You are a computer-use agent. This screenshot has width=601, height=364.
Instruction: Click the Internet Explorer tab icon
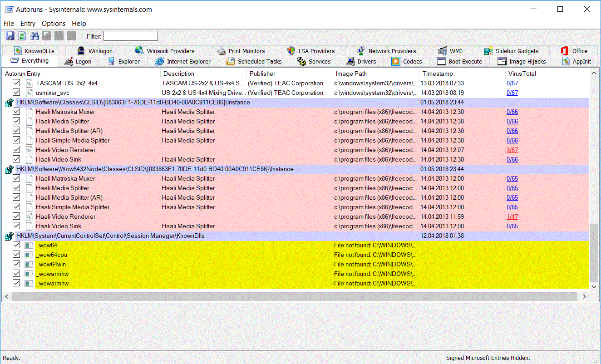(159, 61)
